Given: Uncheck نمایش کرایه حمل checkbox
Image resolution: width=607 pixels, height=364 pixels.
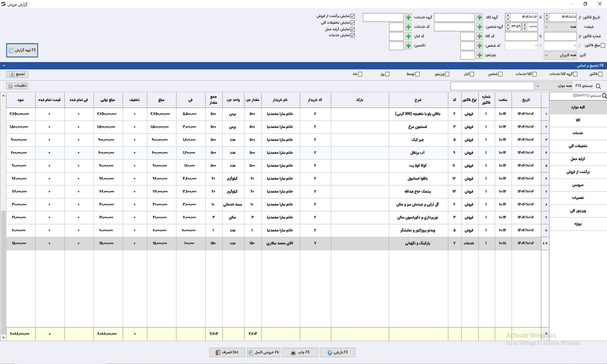Looking at the screenshot, I should click(352, 29).
